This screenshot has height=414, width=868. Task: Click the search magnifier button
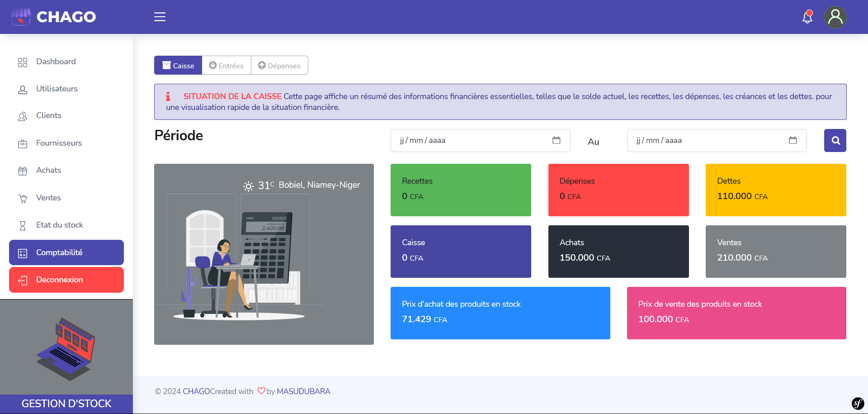tap(835, 141)
